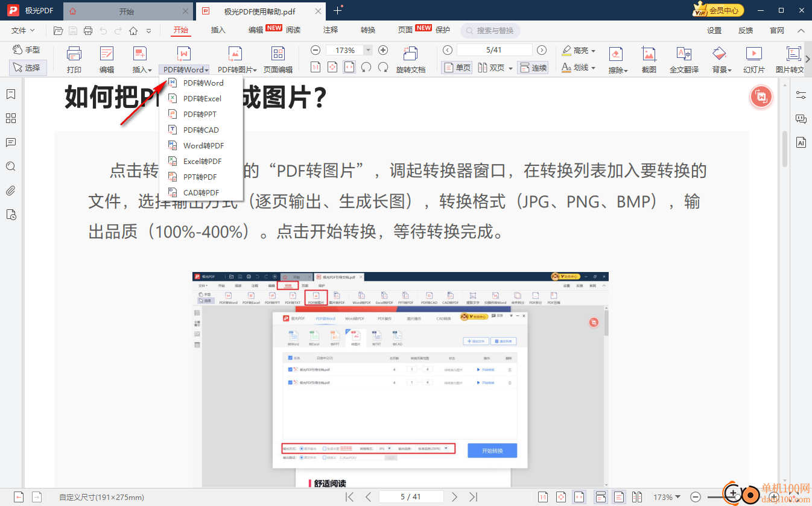Select the Hand tool (手型)

tap(26, 50)
